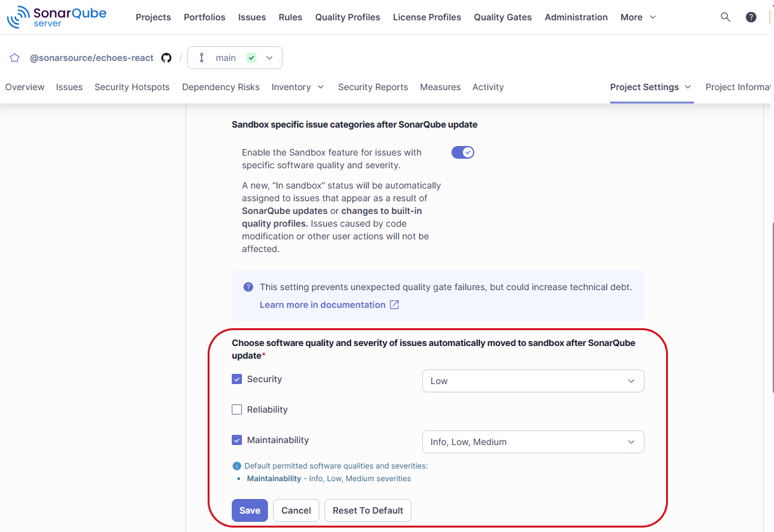Expand the Maintainability severity dropdown

point(533,442)
